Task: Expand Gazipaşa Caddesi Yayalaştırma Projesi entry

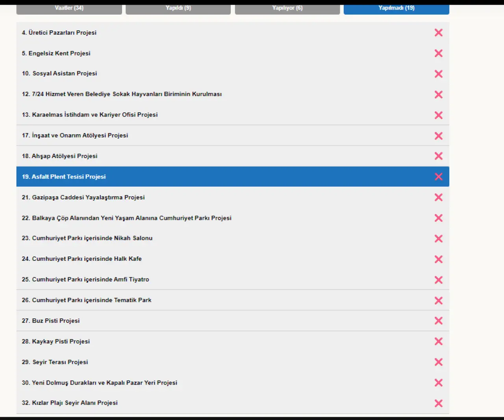Action: tap(83, 197)
